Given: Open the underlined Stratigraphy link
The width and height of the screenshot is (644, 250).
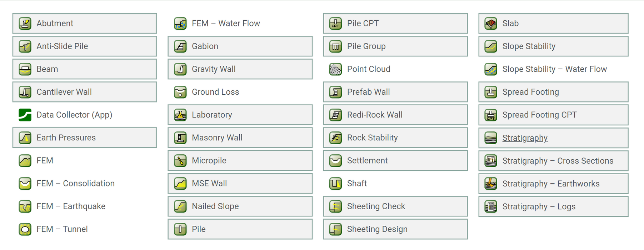Looking at the screenshot, I should tap(525, 138).
